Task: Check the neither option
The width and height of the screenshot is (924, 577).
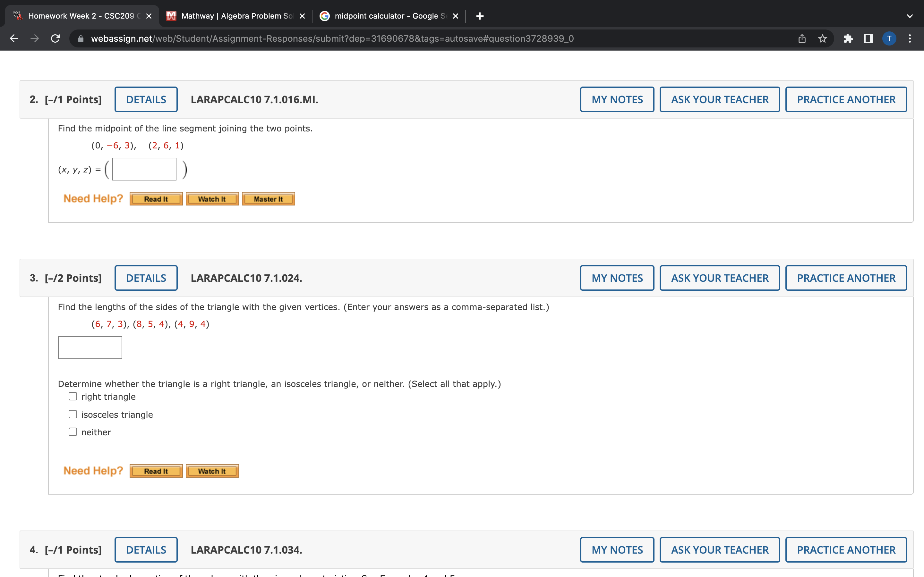Action: pos(73,432)
